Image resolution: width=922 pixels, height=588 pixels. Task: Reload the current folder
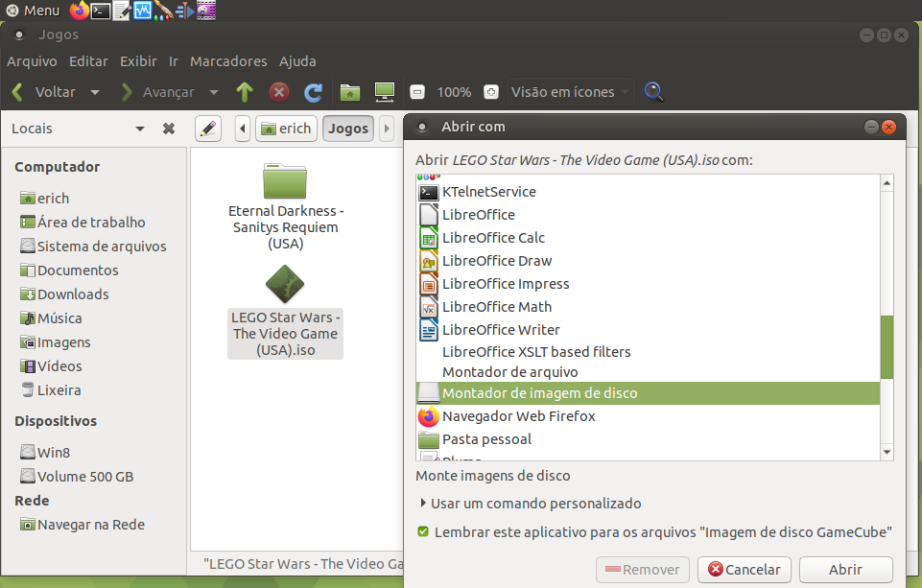[314, 92]
